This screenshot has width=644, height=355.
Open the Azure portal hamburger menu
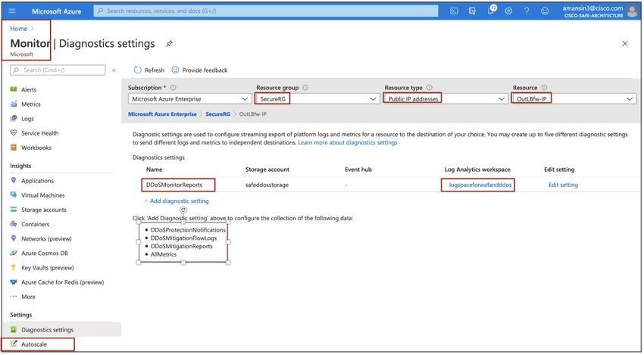(x=12, y=11)
